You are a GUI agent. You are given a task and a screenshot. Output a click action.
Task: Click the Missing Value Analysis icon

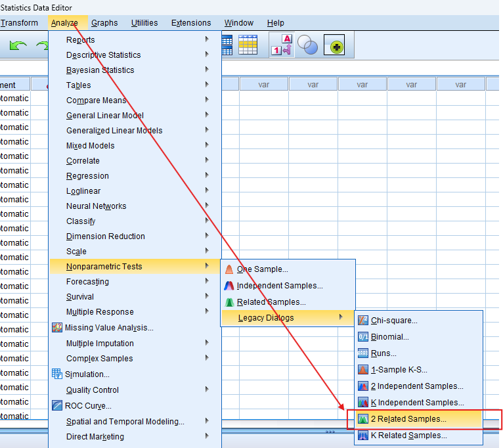pos(57,328)
